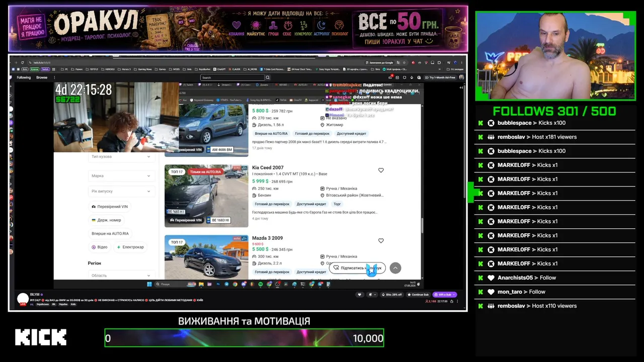Click the collapse chat arrow icon
The height and width of the screenshot is (362, 644).
pos(461,87)
